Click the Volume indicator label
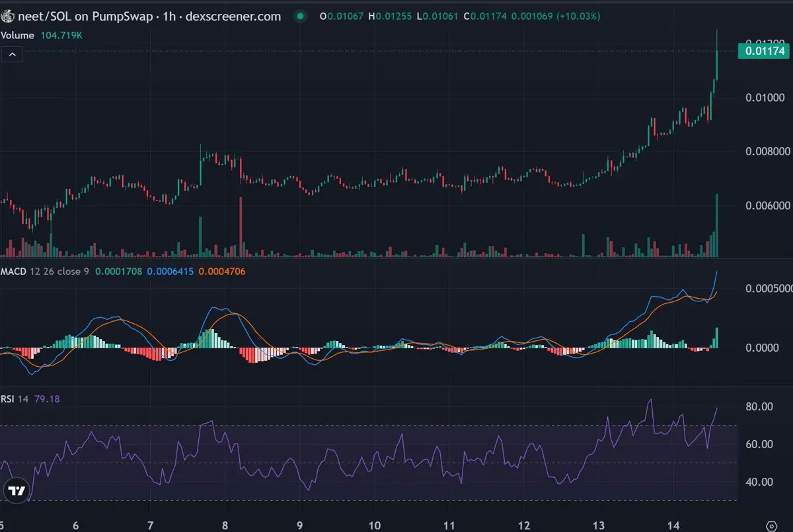Screen dimensions: 793x532 (16, 36)
